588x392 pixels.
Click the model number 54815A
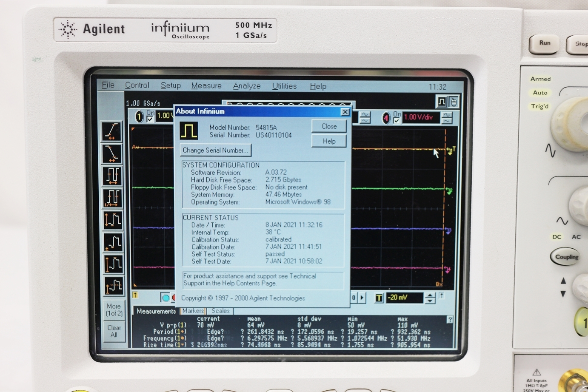point(266,128)
